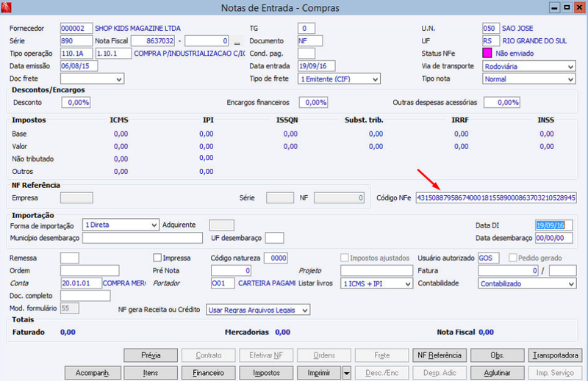Expand the Tipo de frete dropdown
The width and height of the screenshot is (588, 381).
pos(339,79)
